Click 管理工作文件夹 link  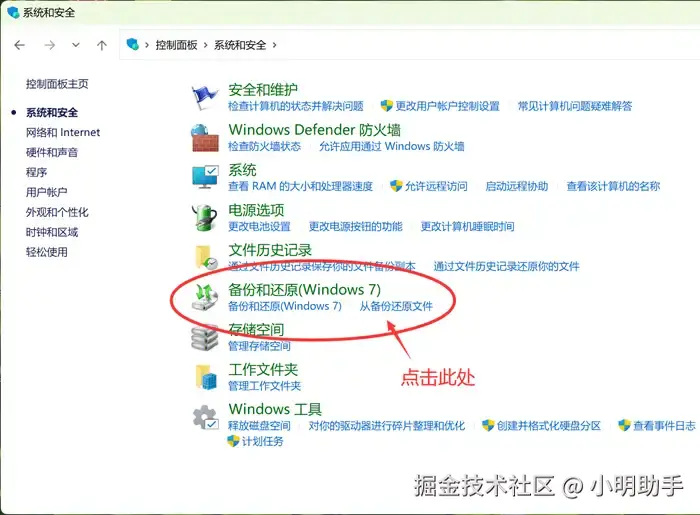point(265,386)
